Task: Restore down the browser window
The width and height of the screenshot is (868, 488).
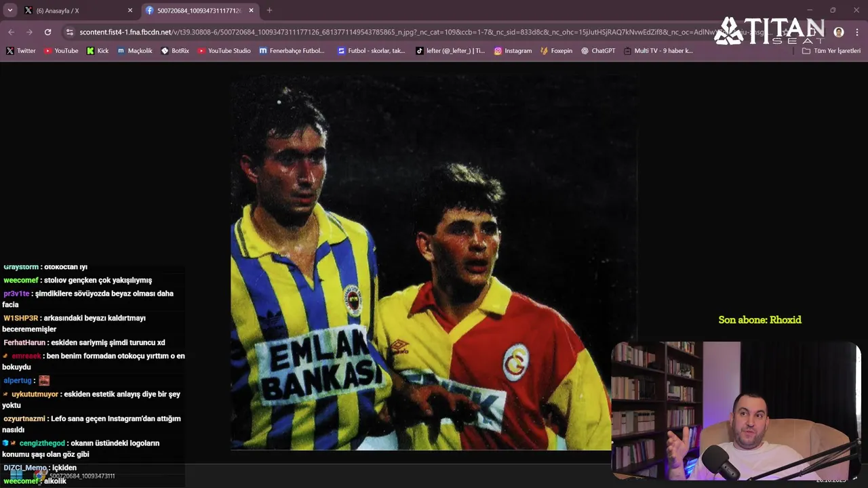Action: (x=833, y=10)
